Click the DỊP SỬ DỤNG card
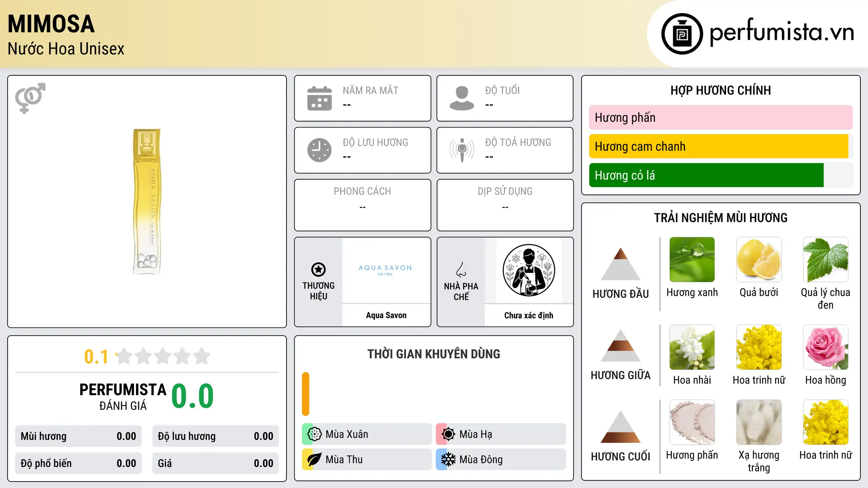This screenshot has width=868, height=488. click(x=505, y=205)
